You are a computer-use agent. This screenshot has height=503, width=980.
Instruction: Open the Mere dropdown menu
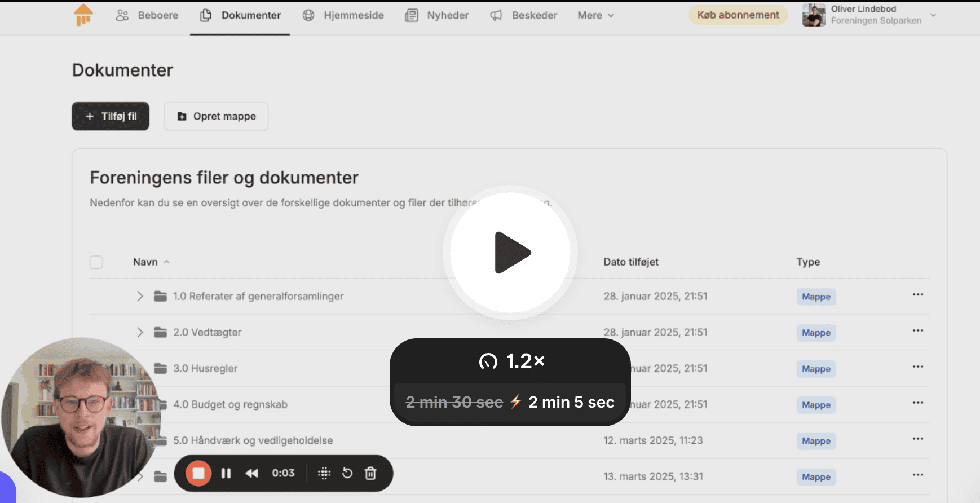tap(595, 16)
